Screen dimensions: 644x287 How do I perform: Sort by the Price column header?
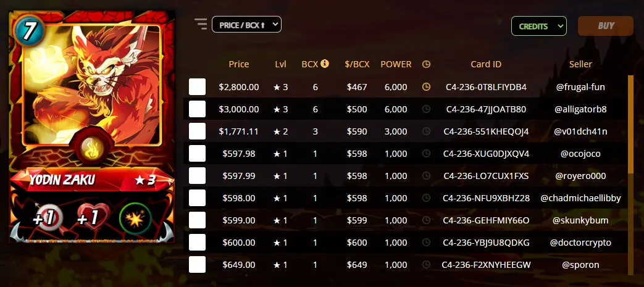(x=239, y=64)
